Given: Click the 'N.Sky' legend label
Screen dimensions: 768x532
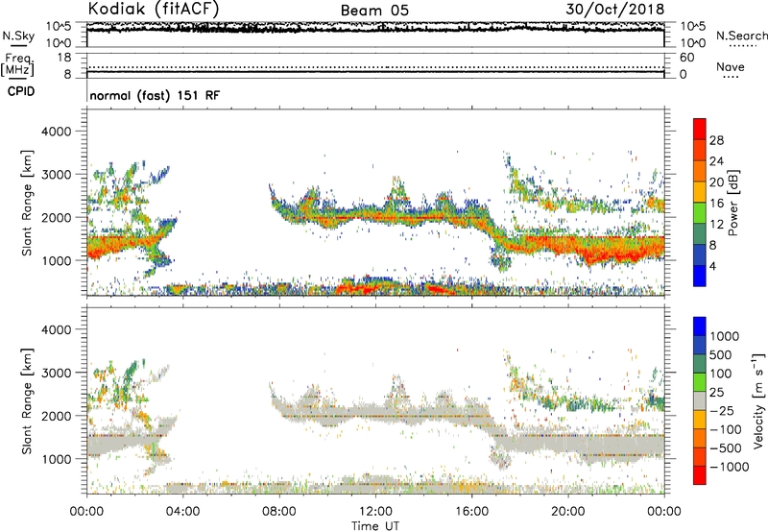Looking at the screenshot, I should (x=18, y=36).
